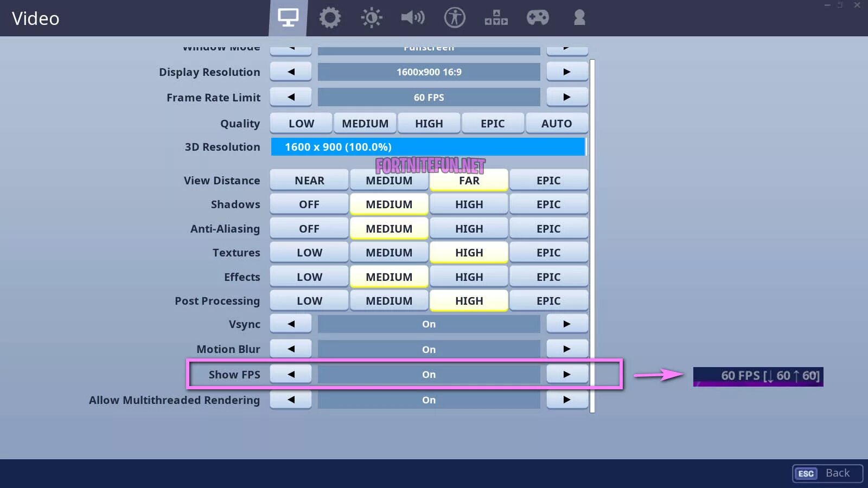Set View Distance to MEDIUM

[389, 180]
